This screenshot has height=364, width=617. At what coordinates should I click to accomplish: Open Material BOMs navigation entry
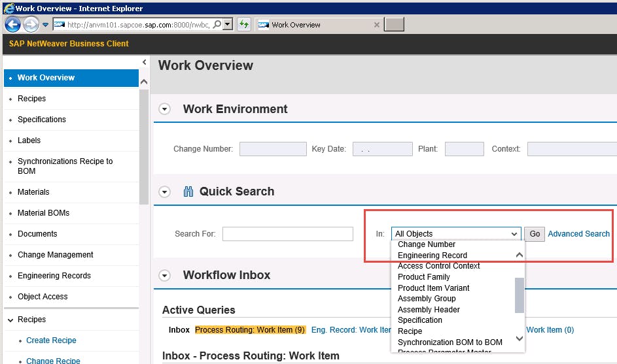point(71,213)
